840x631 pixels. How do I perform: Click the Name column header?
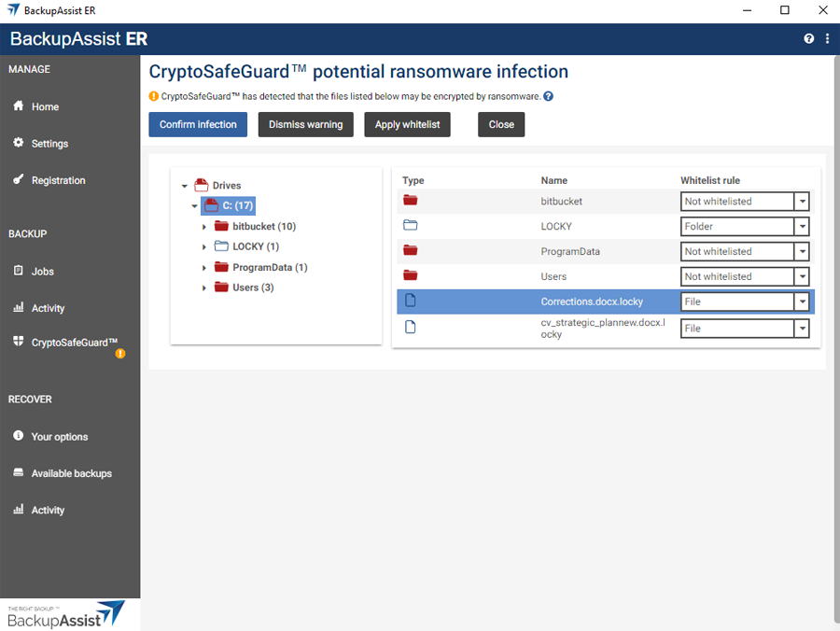click(553, 180)
